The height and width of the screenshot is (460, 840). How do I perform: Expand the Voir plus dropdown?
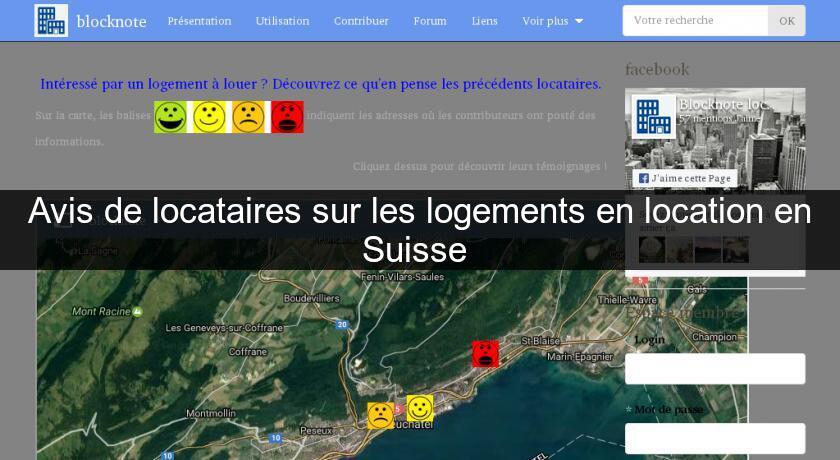coord(552,21)
